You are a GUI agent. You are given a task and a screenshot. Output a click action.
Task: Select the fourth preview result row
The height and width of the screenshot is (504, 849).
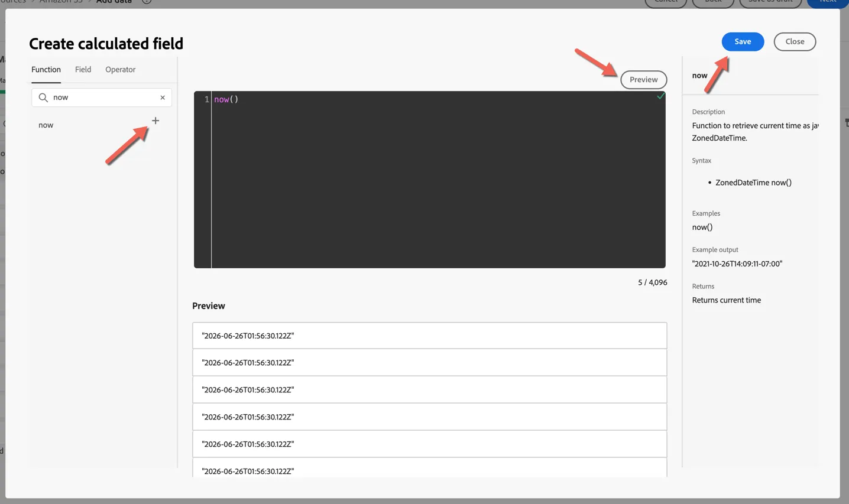430,417
